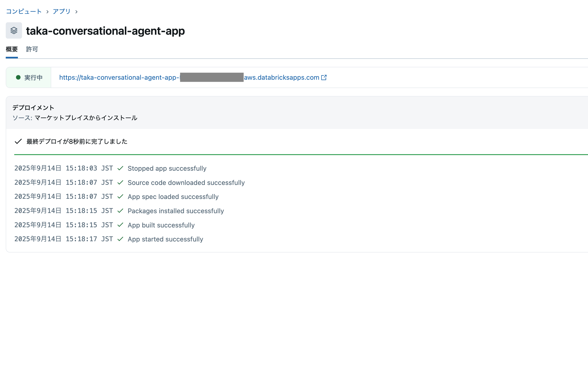Click the checkmark next to 'Stopped app successfully'
588x380 pixels.
(x=120, y=168)
